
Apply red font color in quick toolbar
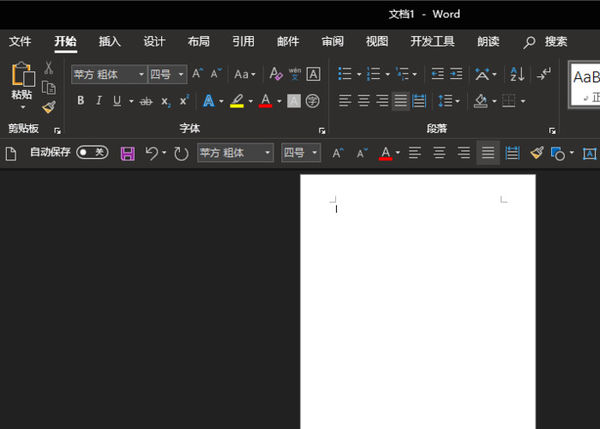[385, 153]
